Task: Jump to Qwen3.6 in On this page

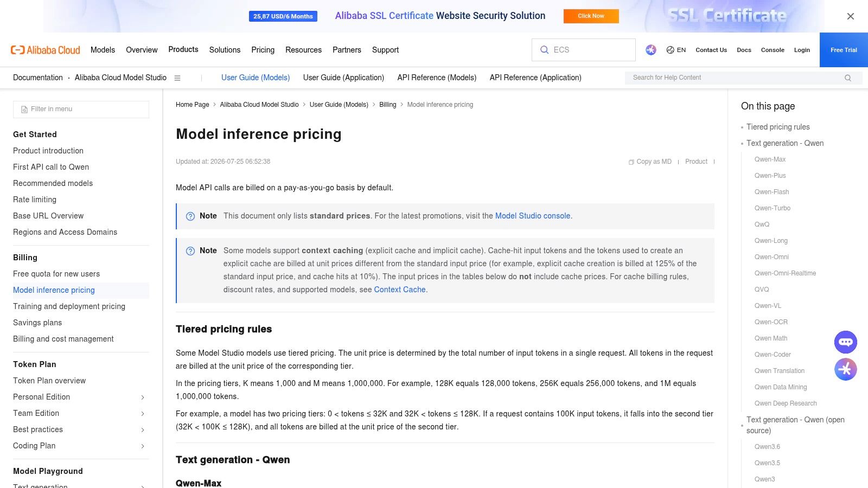Action: tap(767, 447)
